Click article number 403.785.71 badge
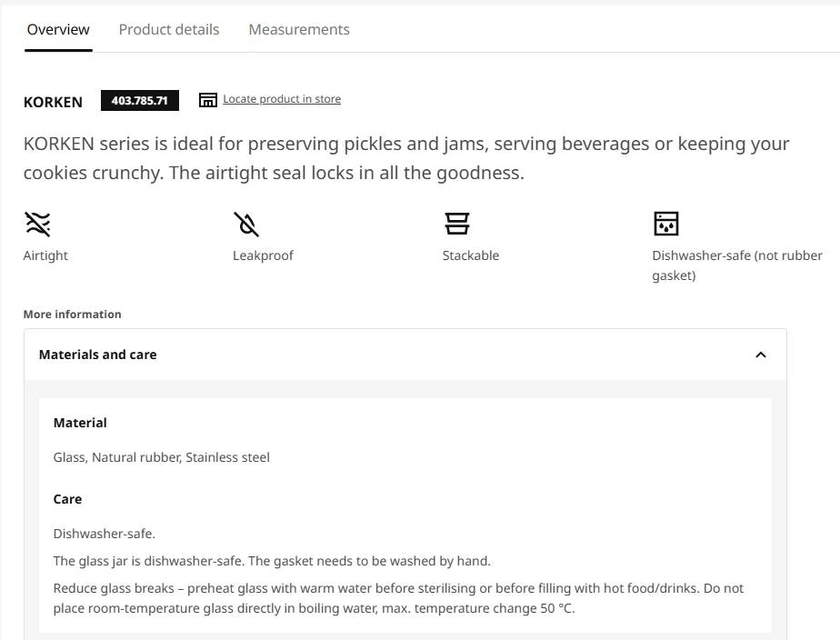The width and height of the screenshot is (840, 640). (x=140, y=100)
